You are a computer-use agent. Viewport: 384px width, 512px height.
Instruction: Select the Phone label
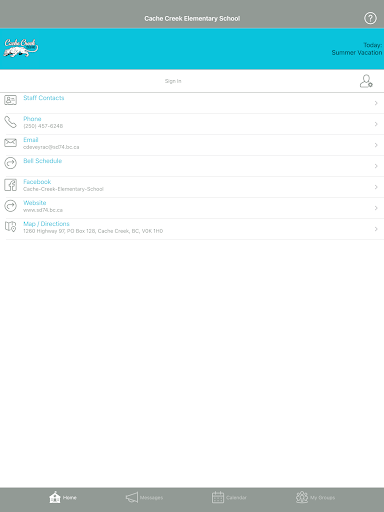click(x=32, y=119)
